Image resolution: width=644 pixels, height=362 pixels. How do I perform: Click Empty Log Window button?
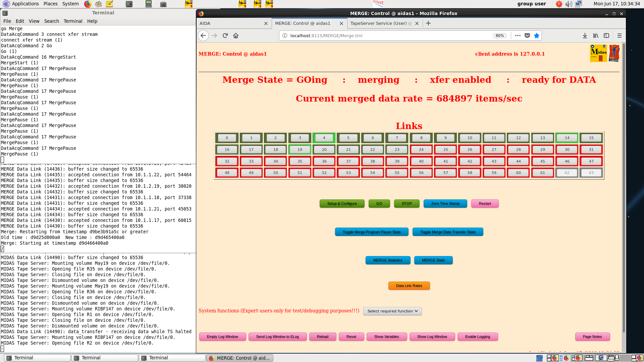coord(222,337)
